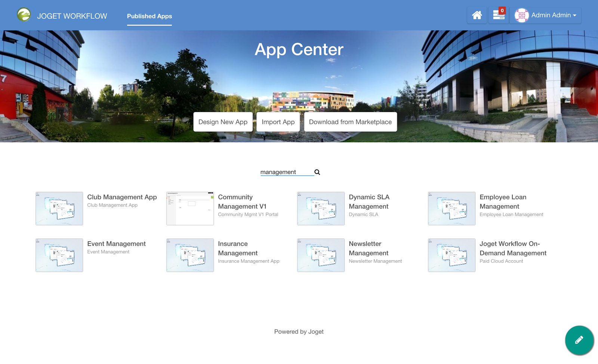Screen dimensions: 598x364
Task: Click Joget Workflow On-Demand Management title
Action: [x=513, y=248]
